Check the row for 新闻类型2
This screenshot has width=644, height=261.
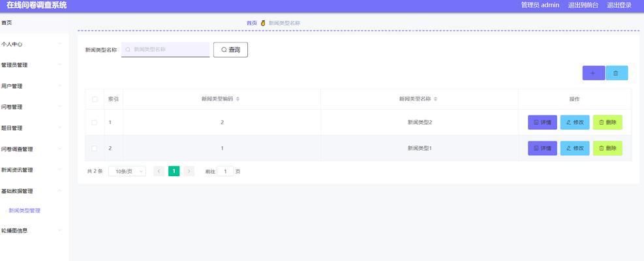95,123
